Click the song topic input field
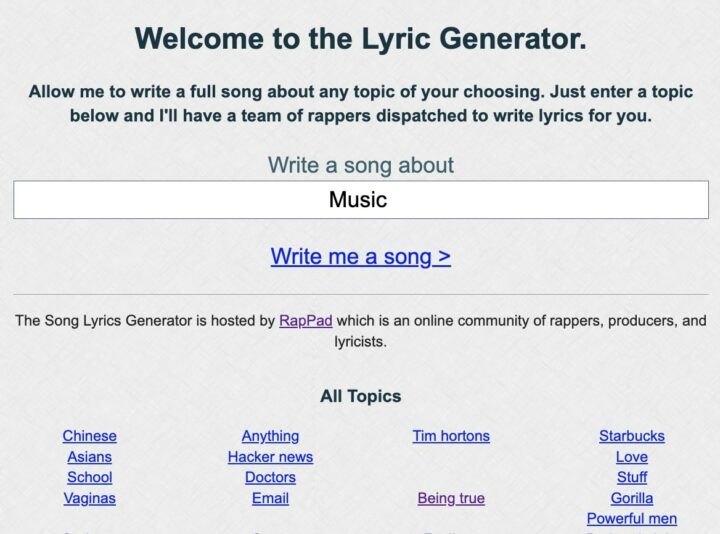 (x=360, y=200)
